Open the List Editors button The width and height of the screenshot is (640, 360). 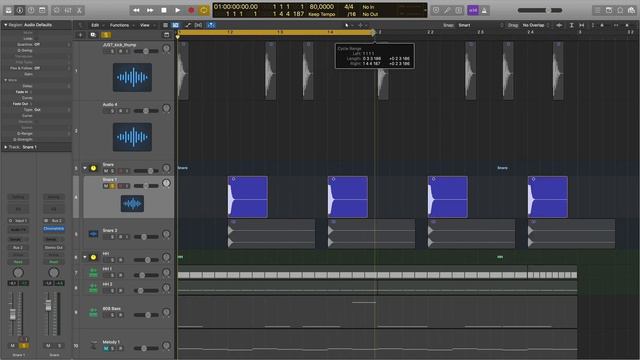597,10
